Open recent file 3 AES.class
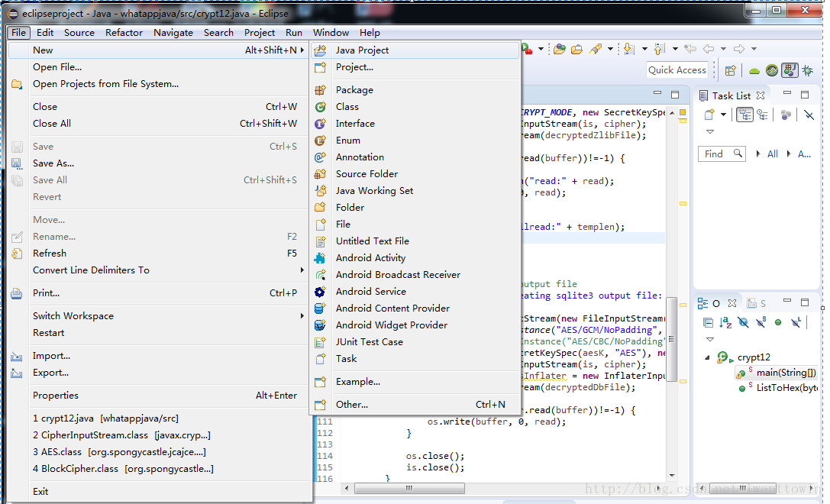830x504 pixels. pyautogui.click(x=119, y=452)
